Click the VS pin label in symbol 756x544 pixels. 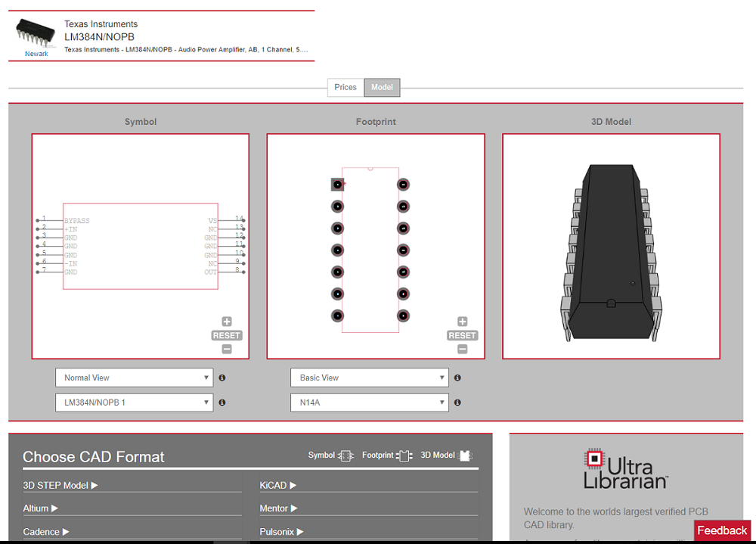(x=212, y=221)
